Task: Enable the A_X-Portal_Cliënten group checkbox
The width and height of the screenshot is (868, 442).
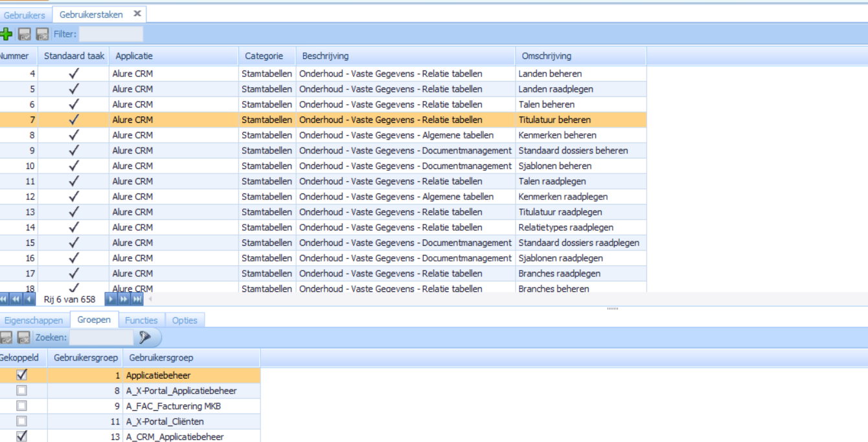Action: tap(21, 421)
